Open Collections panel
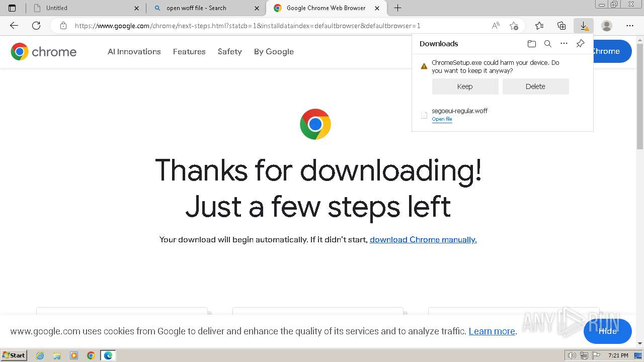Screen dimensions: 644x362 (561, 26)
